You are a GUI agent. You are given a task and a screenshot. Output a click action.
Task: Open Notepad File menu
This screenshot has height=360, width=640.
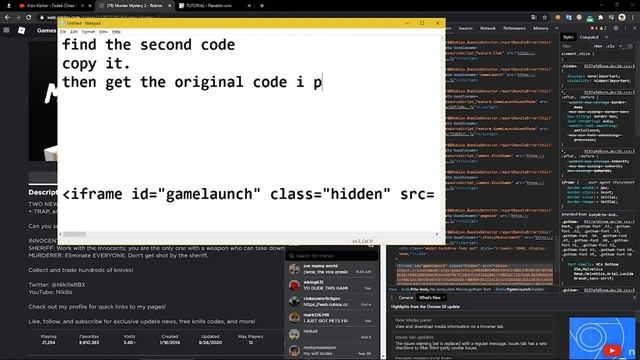pos(63,31)
